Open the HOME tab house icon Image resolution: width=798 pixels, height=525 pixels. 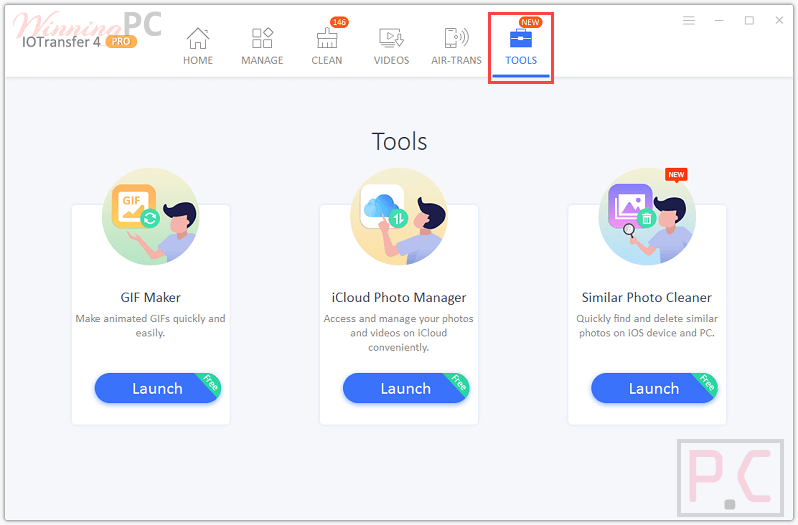pos(197,38)
